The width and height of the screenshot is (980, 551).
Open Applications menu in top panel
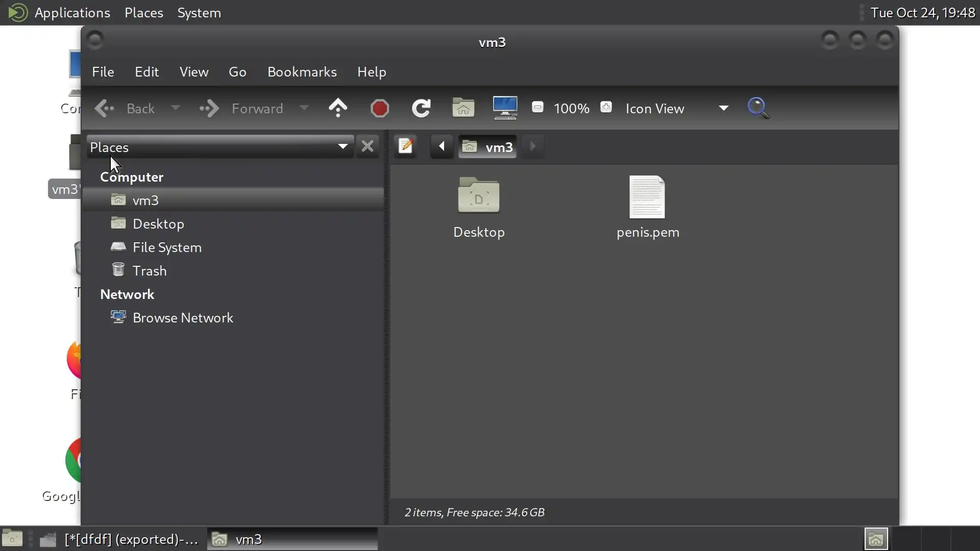coord(72,13)
